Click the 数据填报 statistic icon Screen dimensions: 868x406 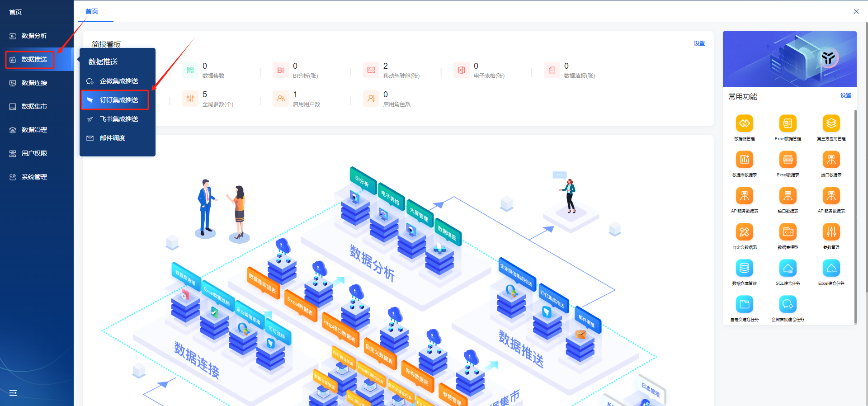tap(552, 70)
